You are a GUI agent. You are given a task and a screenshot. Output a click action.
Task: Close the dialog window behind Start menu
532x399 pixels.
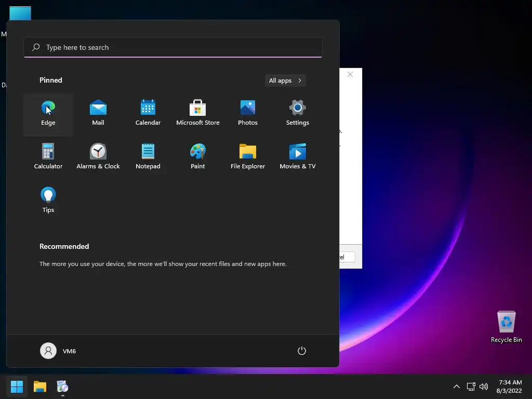click(x=350, y=74)
